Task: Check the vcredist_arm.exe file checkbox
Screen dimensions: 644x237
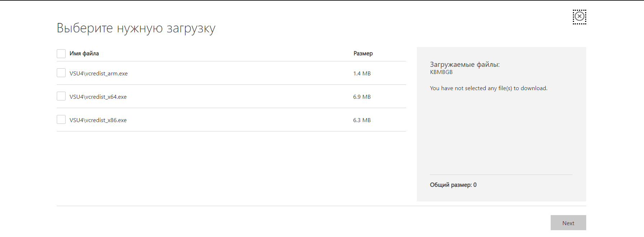Action: (61, 73)
